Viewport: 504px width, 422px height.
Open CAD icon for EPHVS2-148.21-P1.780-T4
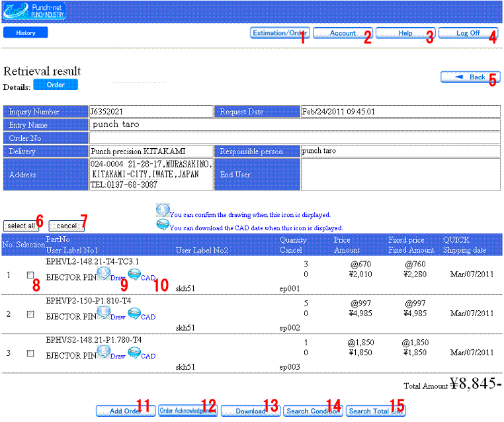click(x=134, y=353)
